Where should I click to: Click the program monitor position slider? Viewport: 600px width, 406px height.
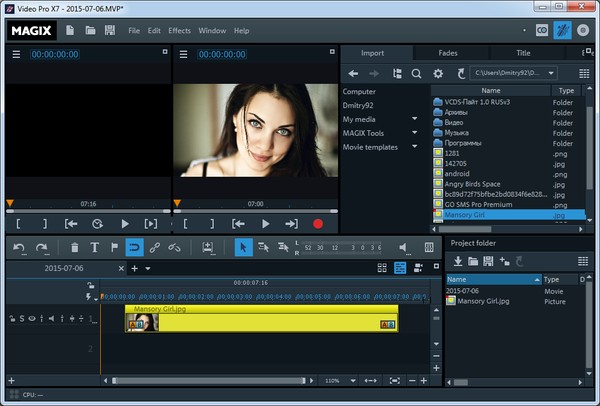(x=256, y=211)
